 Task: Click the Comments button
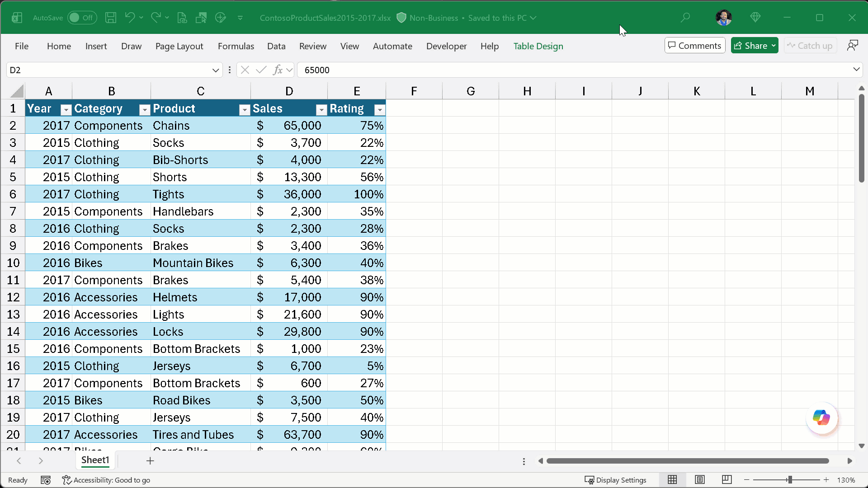click(x=694, y=45)
